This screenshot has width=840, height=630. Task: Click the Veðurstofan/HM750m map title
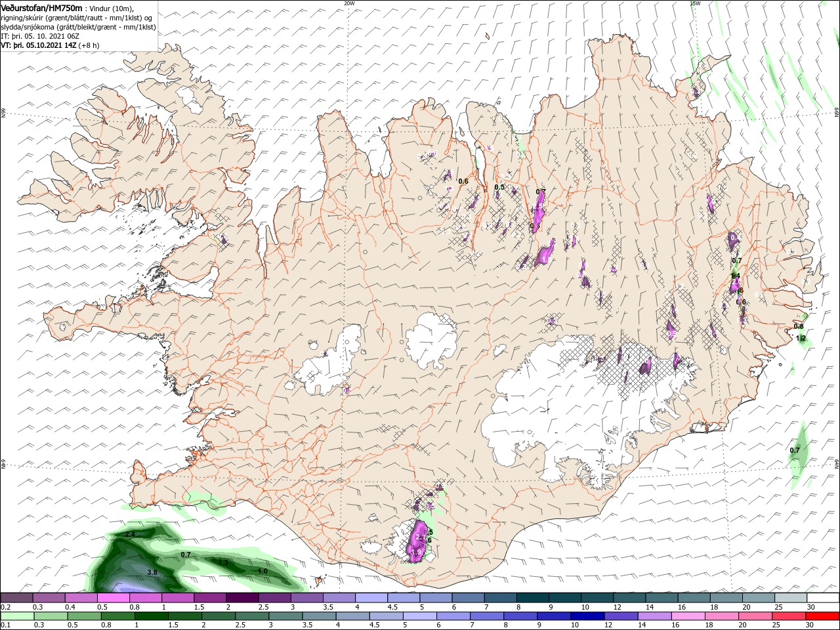click(41, 8)
